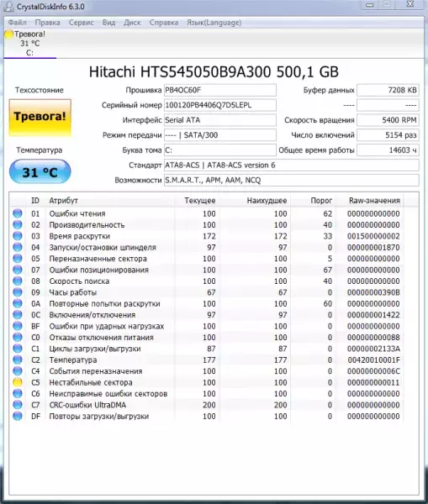The height and width of the screenshot is (504, 428).
Task: Click yellow warning icon for Нестабильные сектора
Action: click(18, 382)
